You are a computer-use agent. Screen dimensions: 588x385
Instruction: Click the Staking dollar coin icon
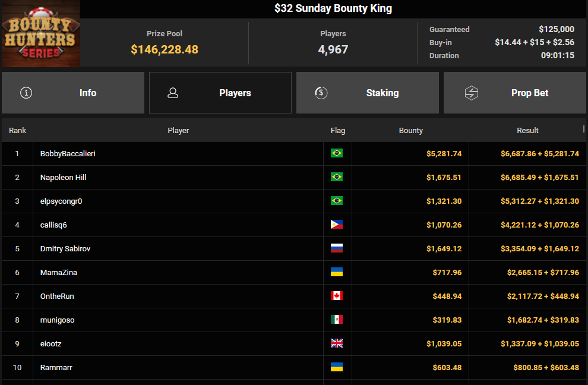click(321, 93)
